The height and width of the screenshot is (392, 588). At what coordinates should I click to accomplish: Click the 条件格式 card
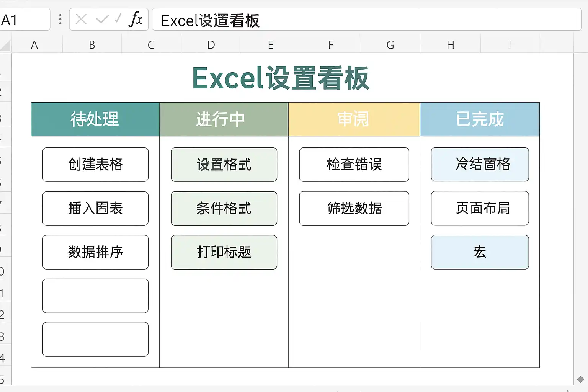pos(224,209)
